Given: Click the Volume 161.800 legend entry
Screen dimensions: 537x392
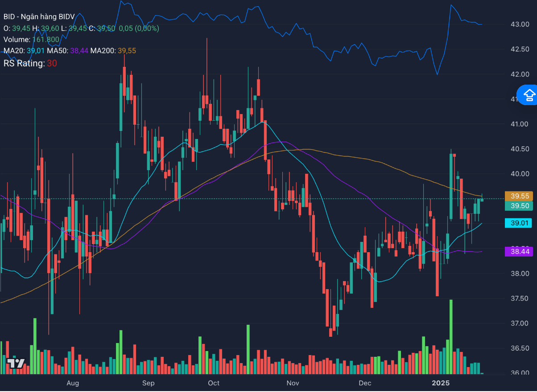Looking at the screenshot, I should [x=31, y=40].
